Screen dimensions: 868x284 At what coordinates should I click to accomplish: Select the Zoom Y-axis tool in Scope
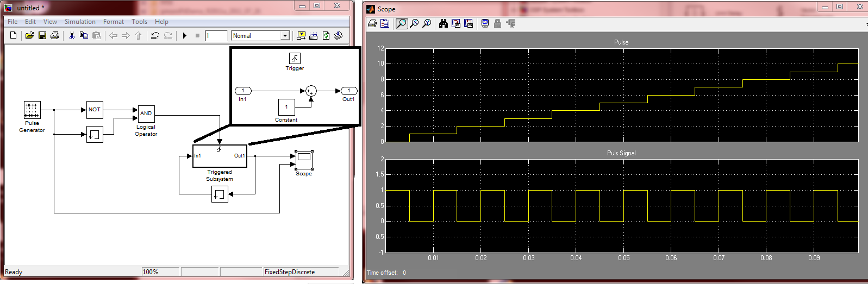pos(427,23)
